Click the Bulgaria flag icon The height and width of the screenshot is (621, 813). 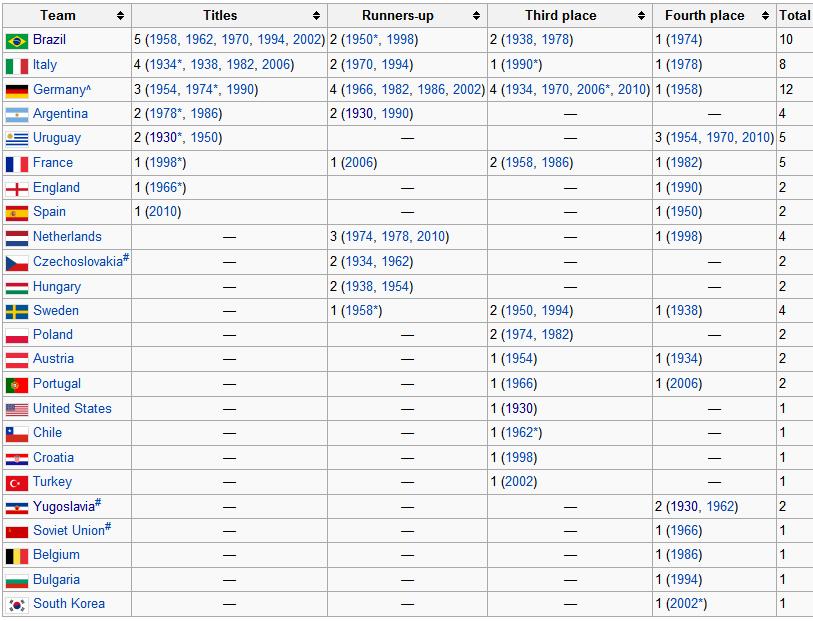tap(17, 581)
